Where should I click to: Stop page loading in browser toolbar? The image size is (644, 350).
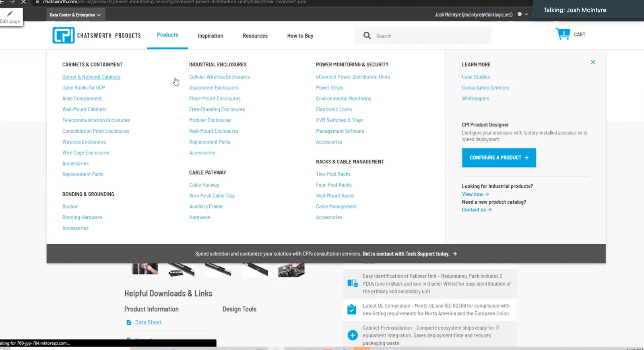click(23, 2)
